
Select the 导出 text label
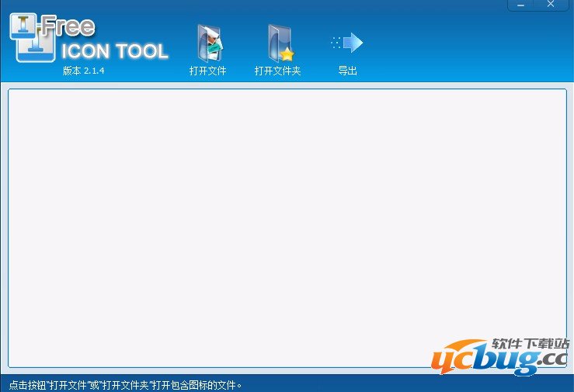point(347,71)
